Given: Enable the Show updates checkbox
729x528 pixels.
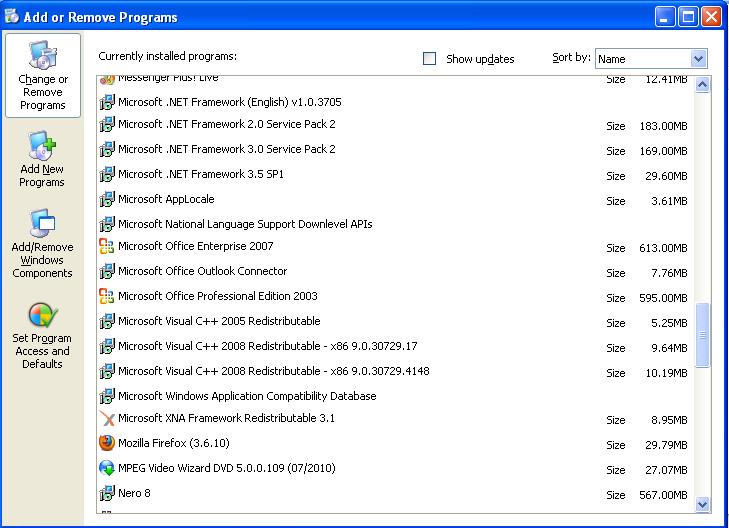Looking at the screenshot, I should [430, 59].
